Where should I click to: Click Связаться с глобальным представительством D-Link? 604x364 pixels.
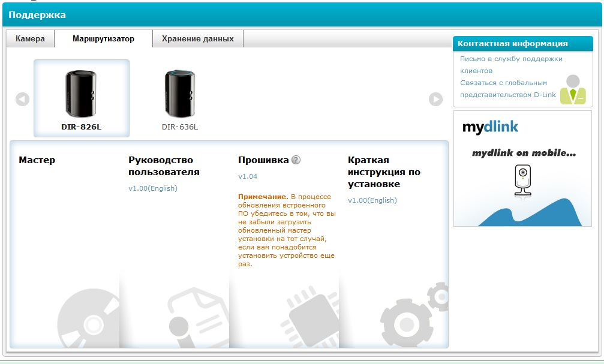[507, 89]
